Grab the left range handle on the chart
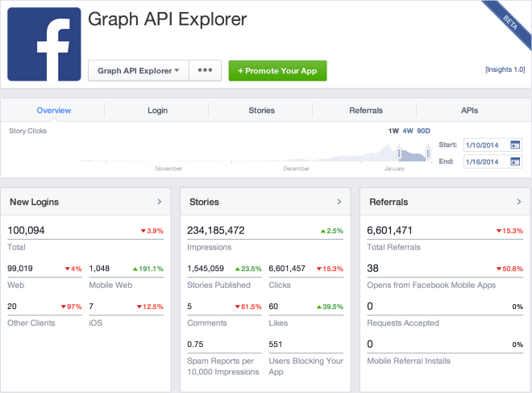Viewport: 532px width, 393px height. [x=399, y=153]
